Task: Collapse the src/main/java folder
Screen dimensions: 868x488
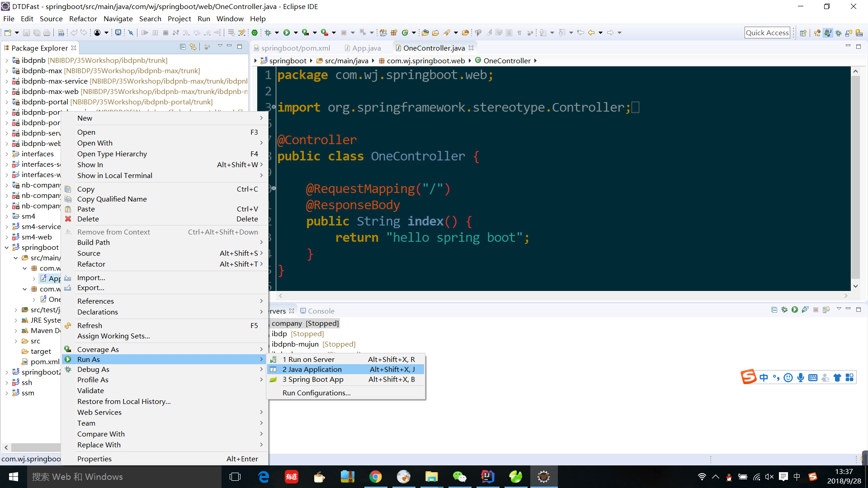Action: (x=16, y=258)
